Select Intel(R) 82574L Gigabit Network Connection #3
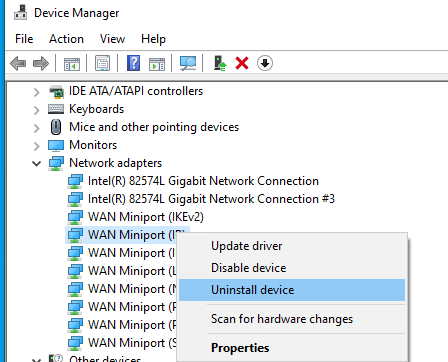Image resolution: width=448 pixels, height=362 pixels. [x=211, y=199]
